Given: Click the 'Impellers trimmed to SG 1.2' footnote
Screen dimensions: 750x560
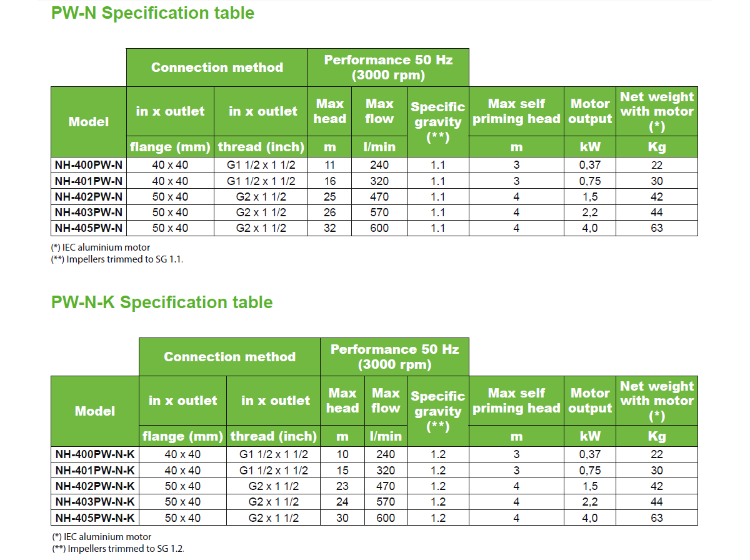Looking at the screenshot, I should (x=118, y=549).
